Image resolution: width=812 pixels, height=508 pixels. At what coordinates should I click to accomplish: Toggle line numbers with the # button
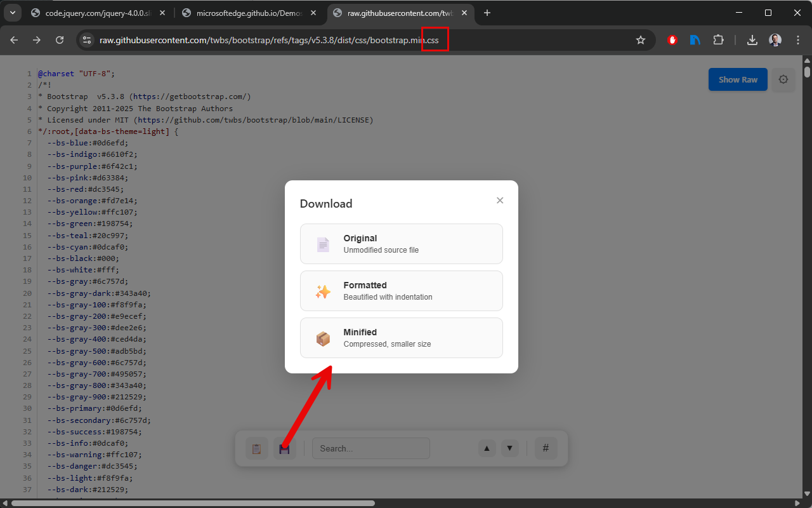[x=546, y=448]
